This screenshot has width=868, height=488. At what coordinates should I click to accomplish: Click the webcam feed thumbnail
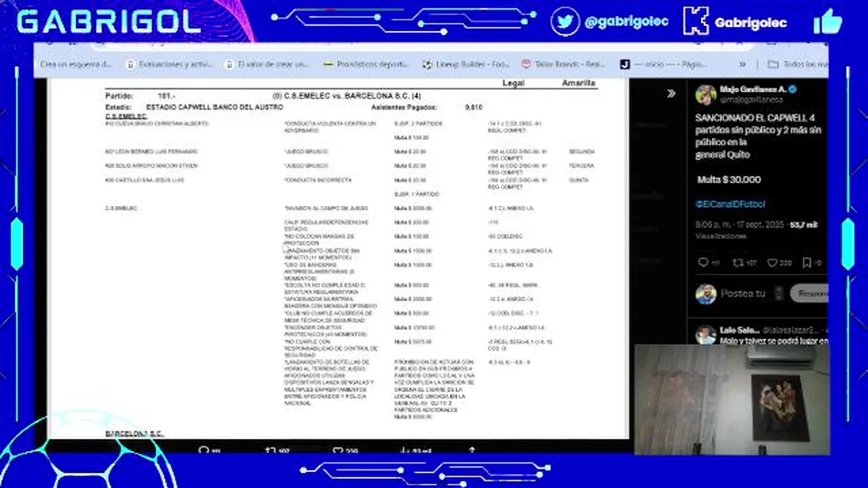732,400
